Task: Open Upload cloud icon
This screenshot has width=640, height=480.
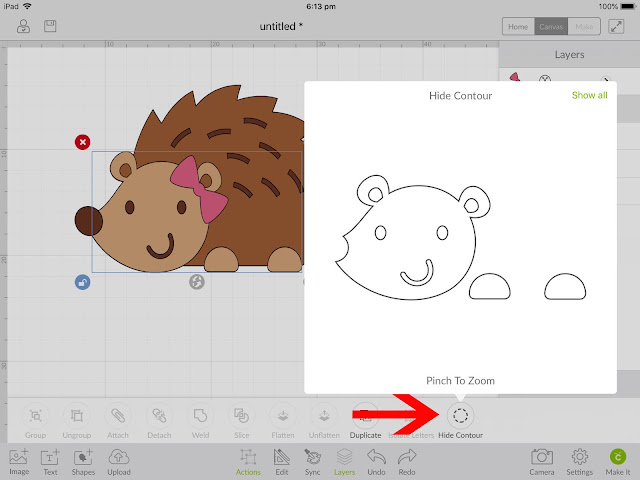Action: pos(119,461)
